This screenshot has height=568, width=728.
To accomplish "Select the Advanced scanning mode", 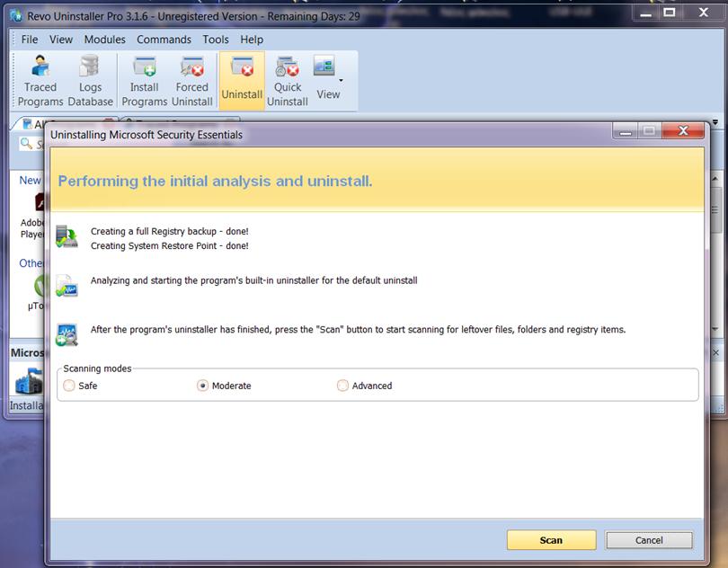I will pyautogui.click(x=342, y=386).
